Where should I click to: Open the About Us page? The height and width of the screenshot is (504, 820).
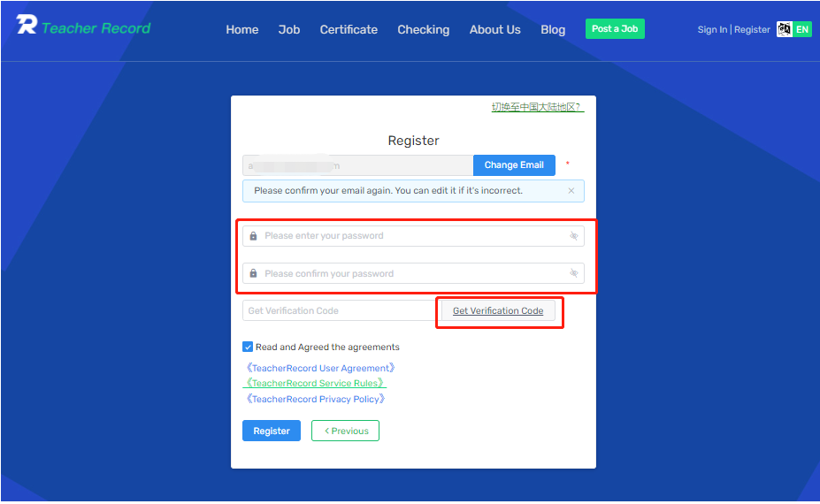pos(495,30)
